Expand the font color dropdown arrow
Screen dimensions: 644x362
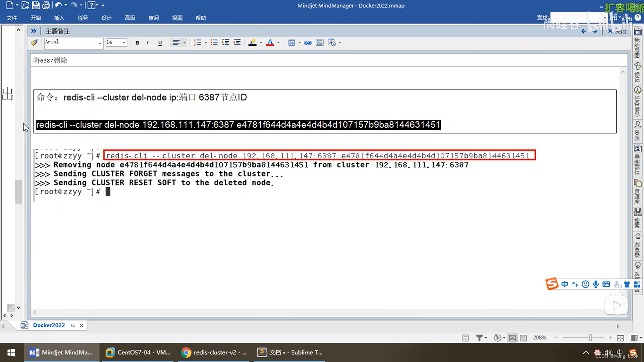coord(278,43)
